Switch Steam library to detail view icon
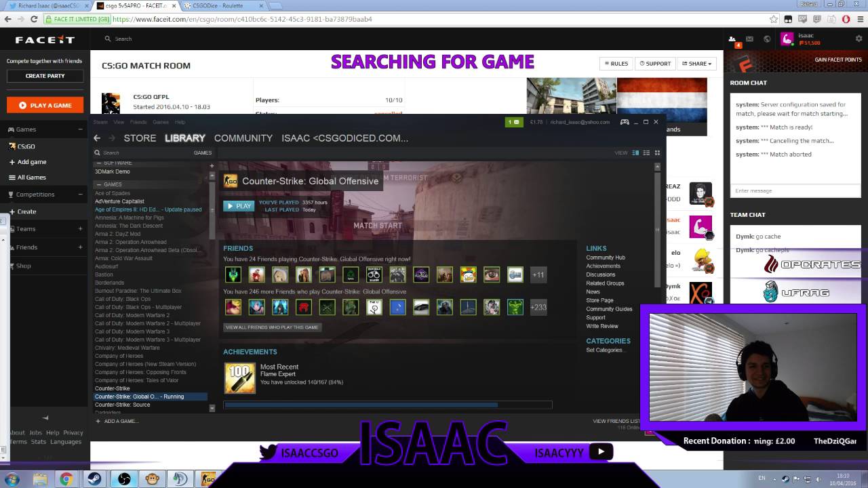This screenshot has width=868, height=488. (x=635, y=152)
